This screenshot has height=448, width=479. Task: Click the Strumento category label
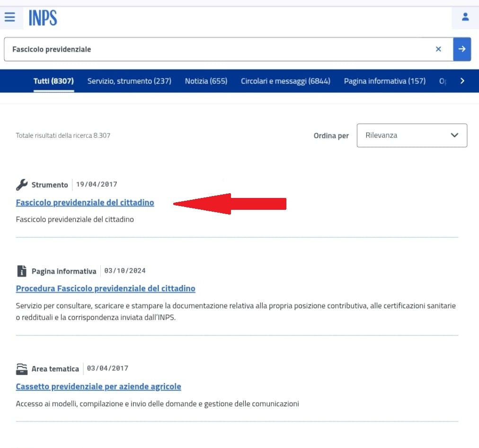pyautogui.click(x=50, y=185)
